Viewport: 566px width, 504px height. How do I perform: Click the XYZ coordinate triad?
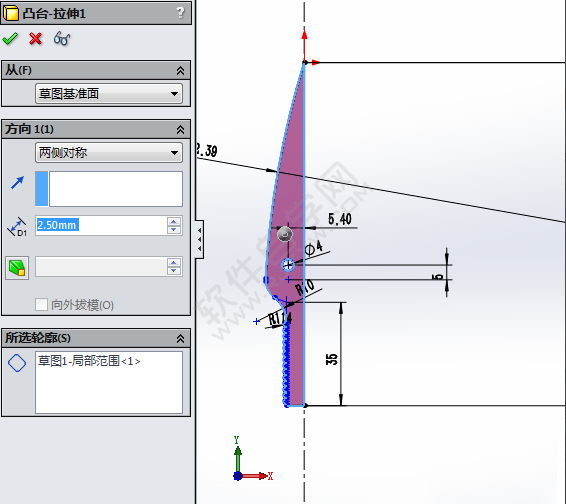tap(252, 459)
